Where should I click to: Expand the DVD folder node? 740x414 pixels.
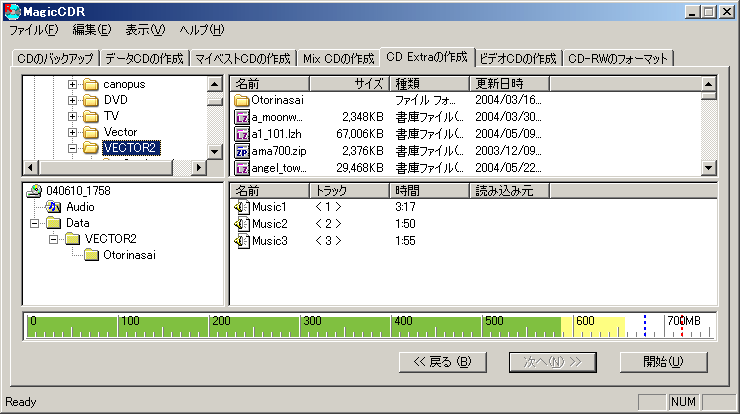[72, 100]
